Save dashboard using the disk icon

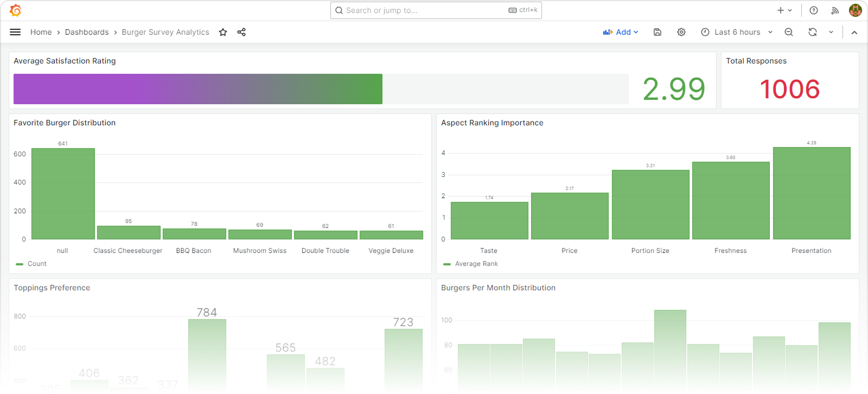(658, 32)
